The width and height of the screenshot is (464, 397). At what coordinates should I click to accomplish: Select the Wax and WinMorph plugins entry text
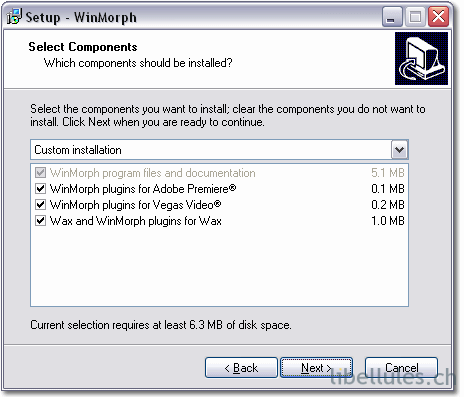click(x=136, y=221)
